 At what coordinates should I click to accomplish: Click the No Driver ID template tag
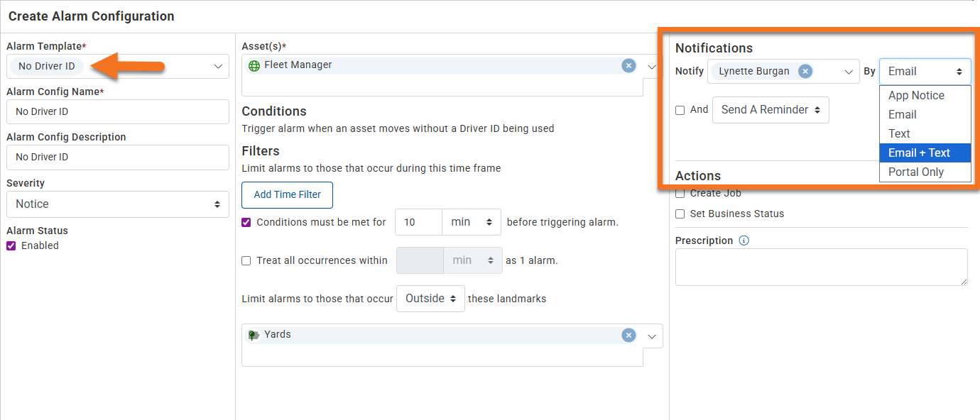click(x=47, y=66)
